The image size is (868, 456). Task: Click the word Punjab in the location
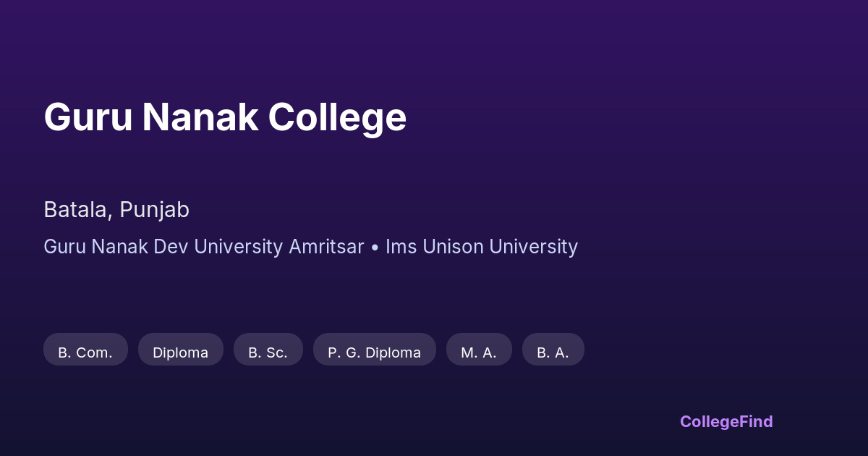[x=154, y=210]
